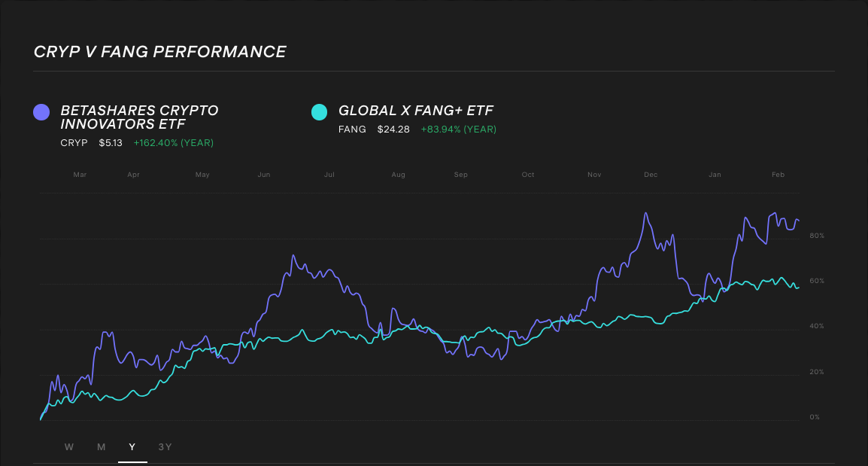
Task: Switch to the M timeframe tab
Action: (x=101, y=446)
